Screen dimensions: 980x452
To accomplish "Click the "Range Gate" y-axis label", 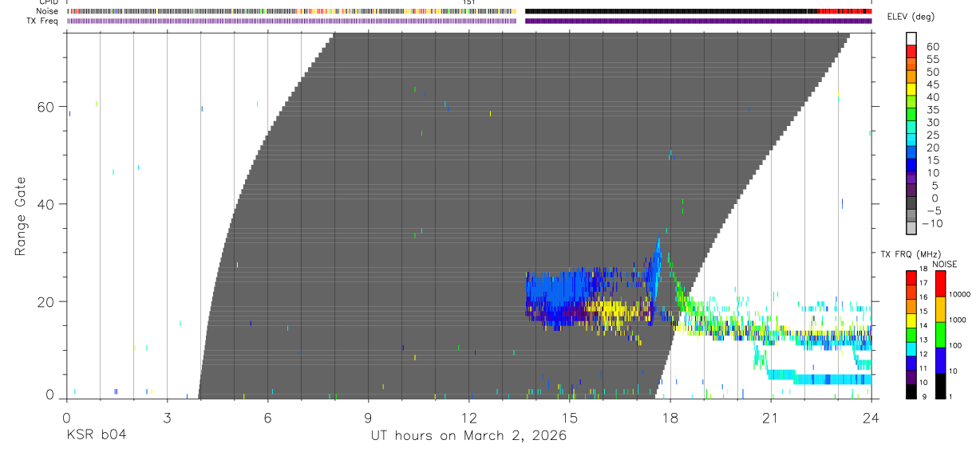I will tap(20, 217).
